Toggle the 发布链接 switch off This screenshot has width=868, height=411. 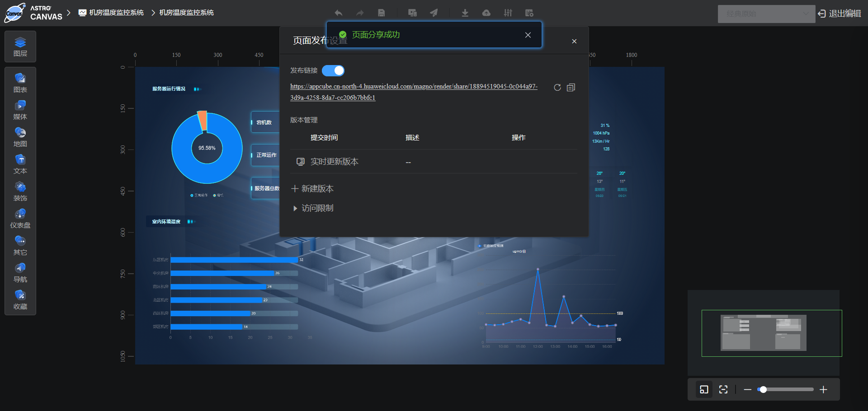point(333,70)
